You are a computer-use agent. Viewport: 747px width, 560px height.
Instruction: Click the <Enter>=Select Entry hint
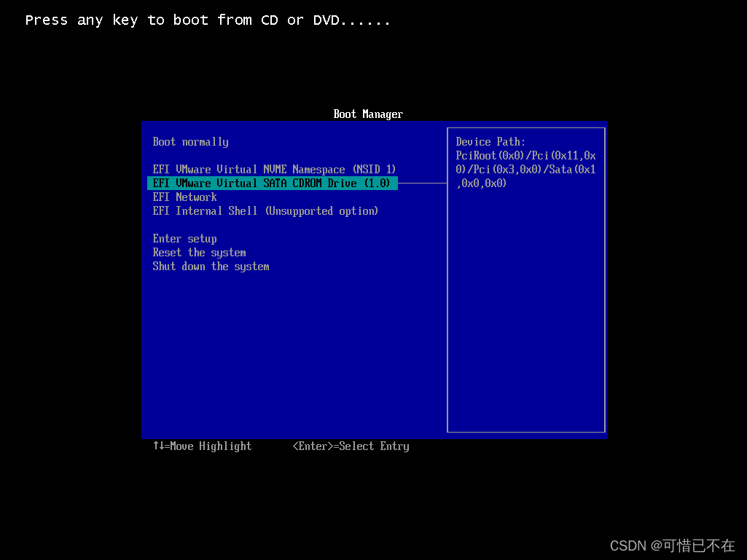click(x=351, y=446)
